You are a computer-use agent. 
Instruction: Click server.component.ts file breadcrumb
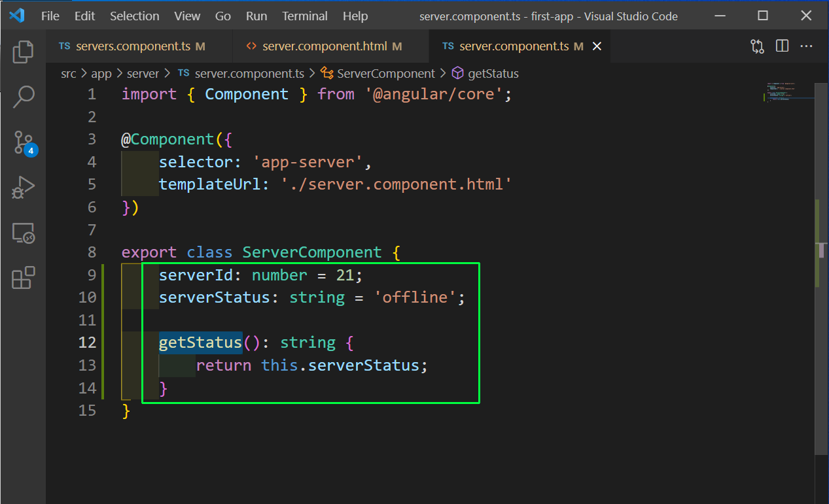point(241,74)
